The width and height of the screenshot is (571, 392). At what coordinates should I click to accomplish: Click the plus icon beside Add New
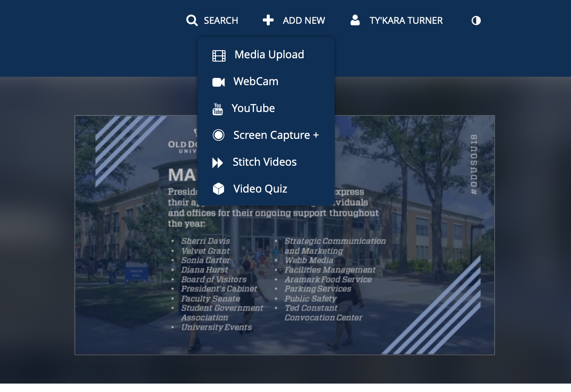268,20
